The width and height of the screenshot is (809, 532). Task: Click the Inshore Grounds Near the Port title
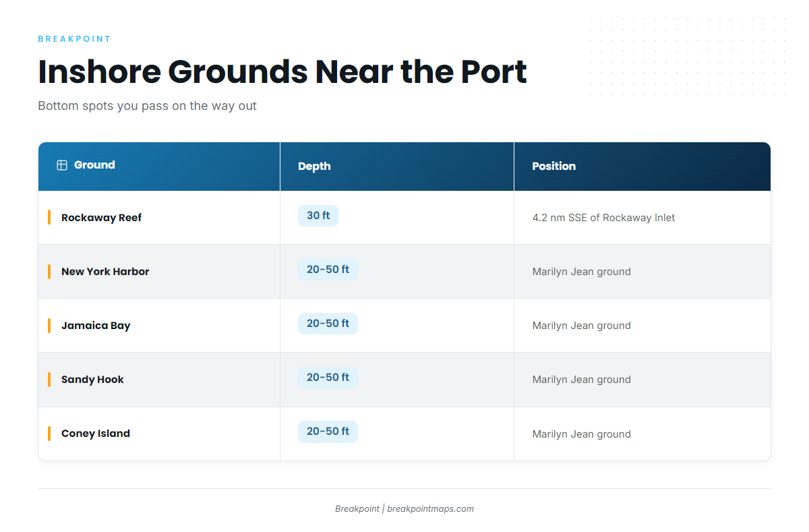click(x=282, y=71)
